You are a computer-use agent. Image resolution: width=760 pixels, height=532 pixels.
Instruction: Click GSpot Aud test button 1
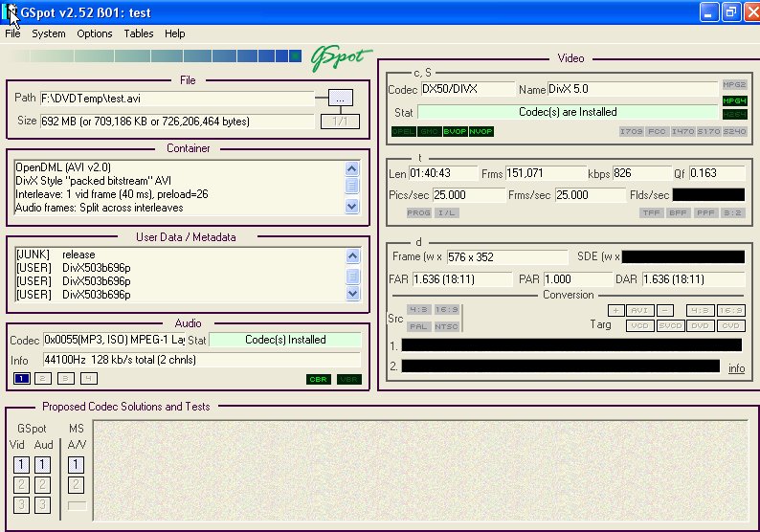[x=42, y=465]
